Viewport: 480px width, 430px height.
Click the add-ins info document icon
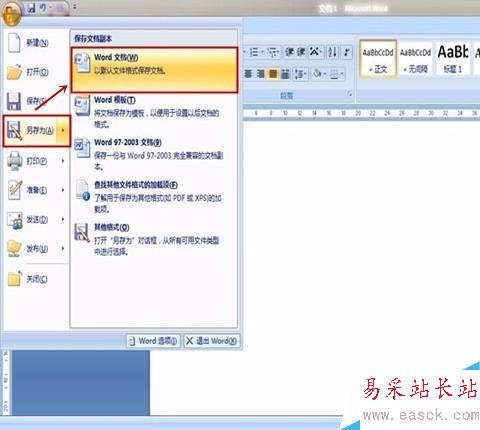pyautogui.click(x=83, y=191)
